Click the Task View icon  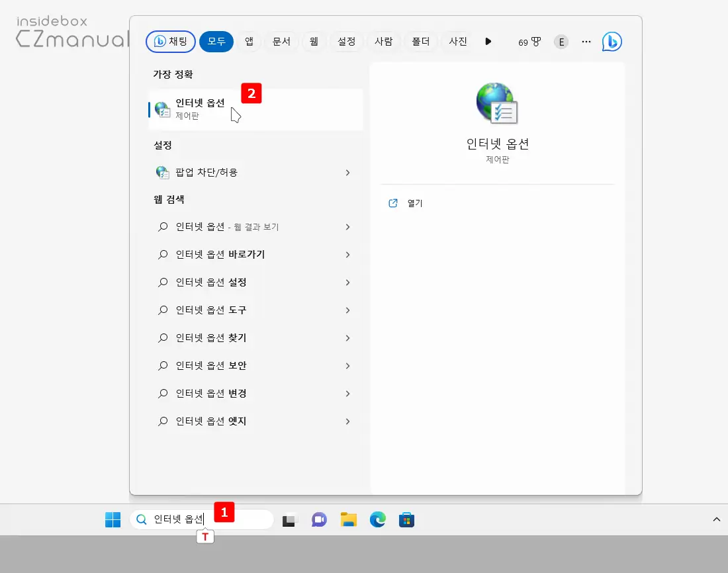point(289,519)
